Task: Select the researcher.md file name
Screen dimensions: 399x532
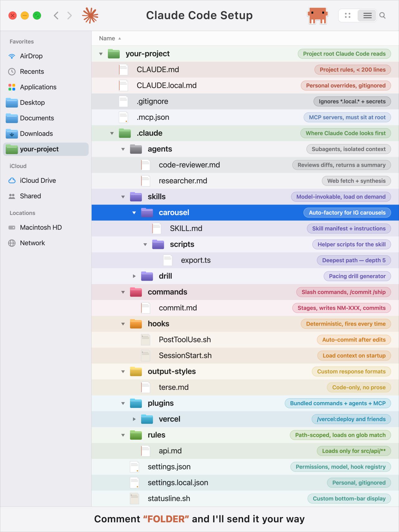Action: pos(183,181)
